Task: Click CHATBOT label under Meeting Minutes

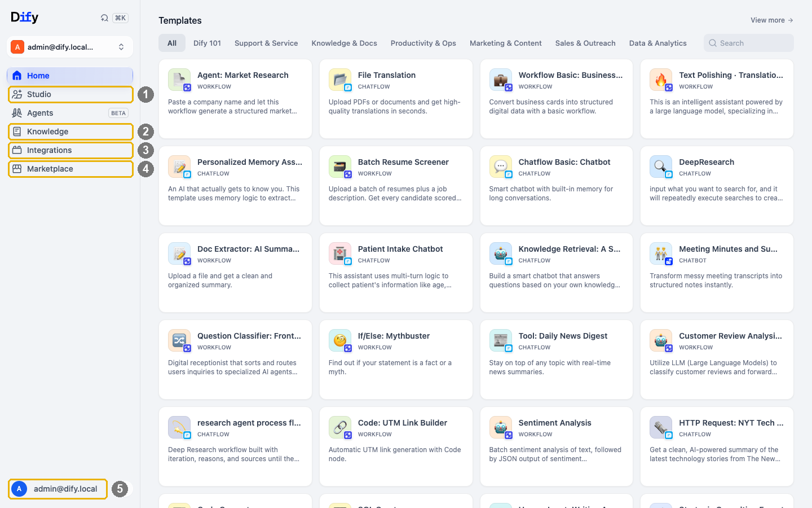Action: (x=692, y=261)
